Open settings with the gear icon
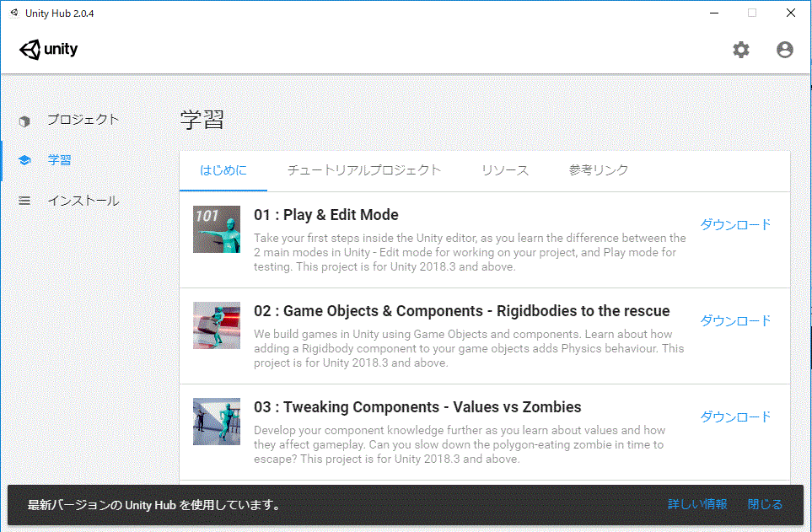Image resolution: width=812 pixels, height=532 pixels. pos(740,50)
